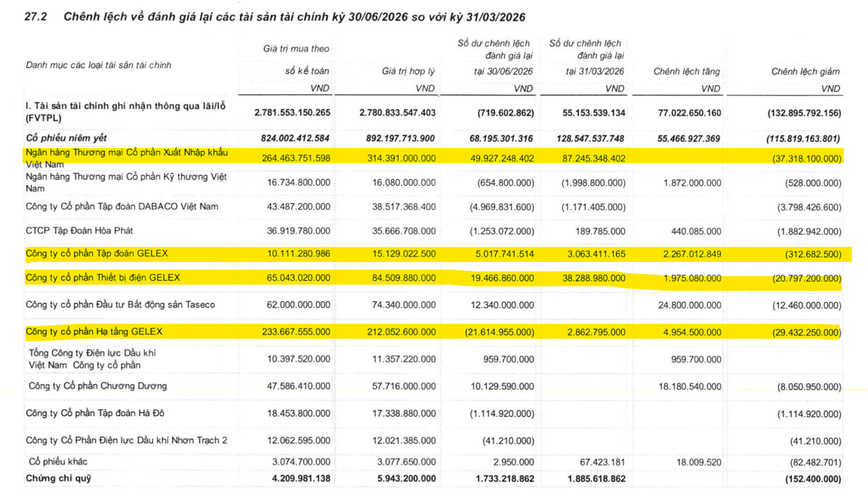Select the value (37.318.100.000)
Viewport: 868px width, 496px height.
(807, 159)
